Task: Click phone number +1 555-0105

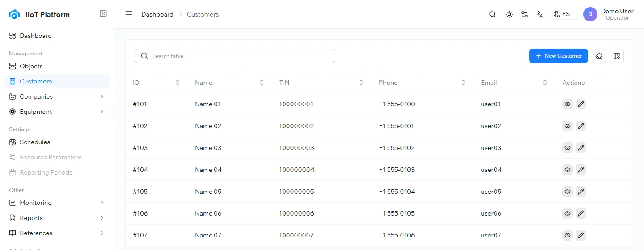Action: [397, 213]
